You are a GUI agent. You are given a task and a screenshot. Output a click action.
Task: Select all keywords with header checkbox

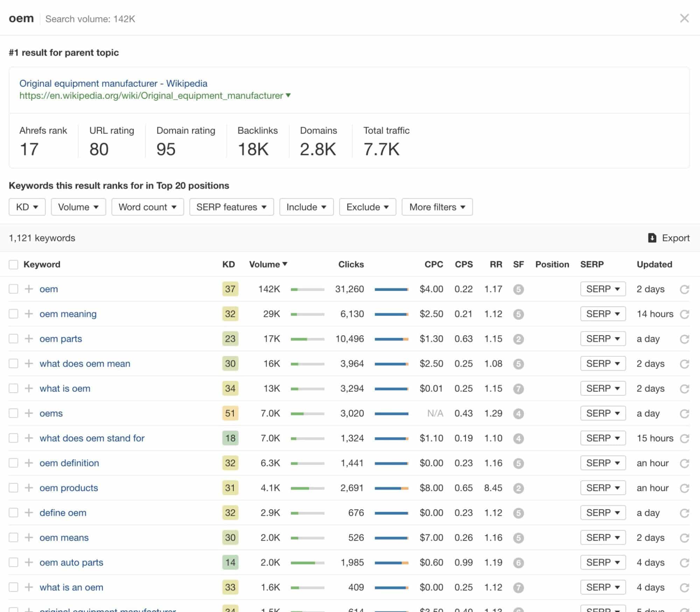click(x=13, y=265)
